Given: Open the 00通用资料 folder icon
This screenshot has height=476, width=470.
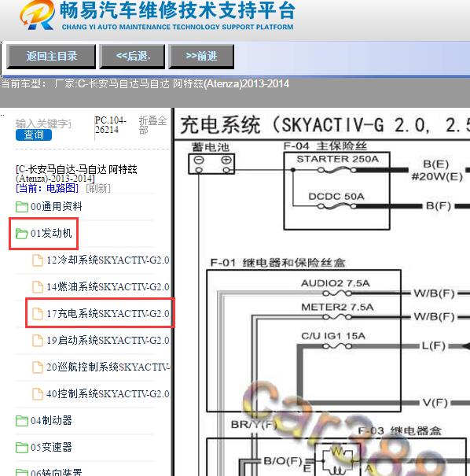Looking at the screenshot, I should tap(22, 207).
